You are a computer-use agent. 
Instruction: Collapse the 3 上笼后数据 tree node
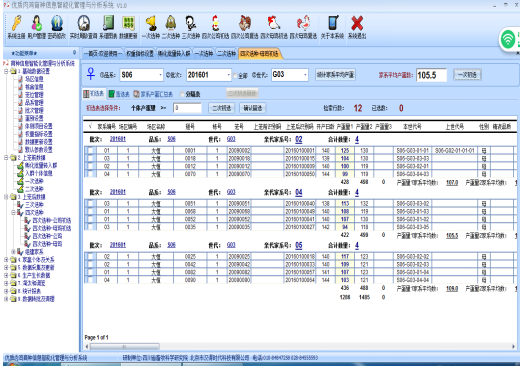[6, 197]
